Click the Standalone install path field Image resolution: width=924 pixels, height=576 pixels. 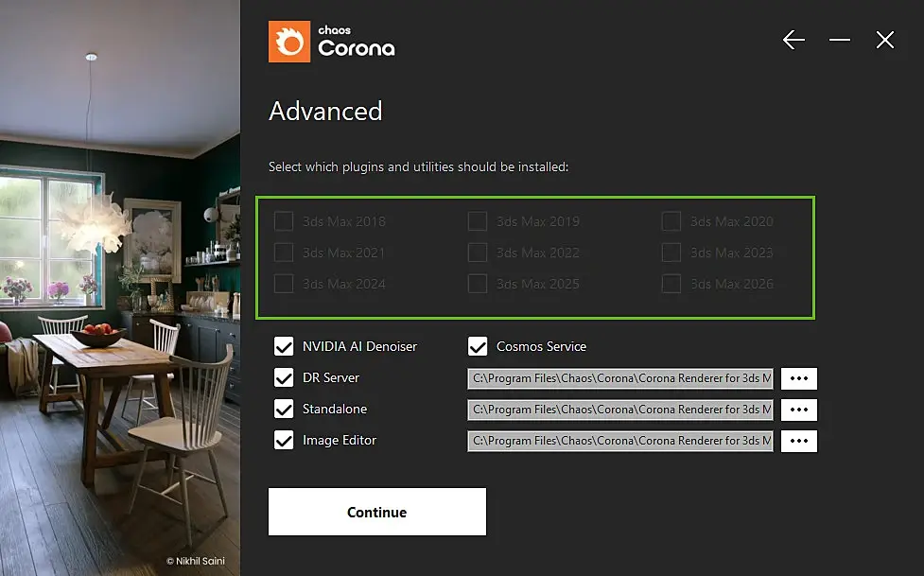619,410
